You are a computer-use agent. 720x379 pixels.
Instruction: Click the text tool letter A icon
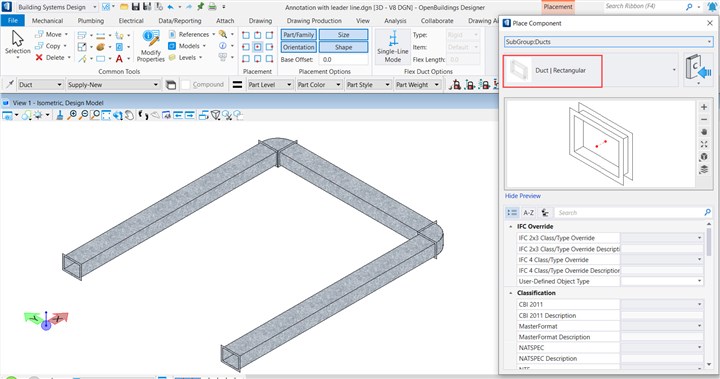(x=119, y=58)
